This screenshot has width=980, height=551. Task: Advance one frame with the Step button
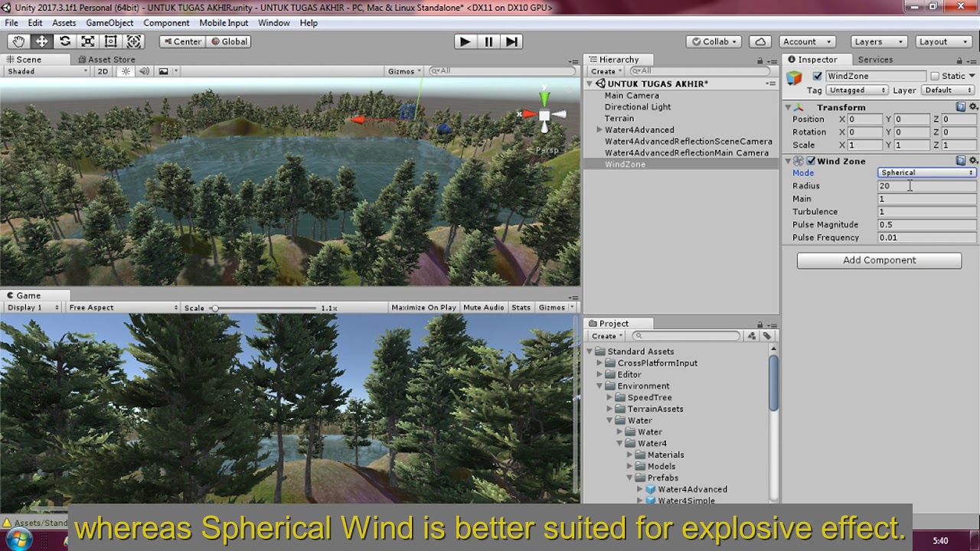[512, 41]
